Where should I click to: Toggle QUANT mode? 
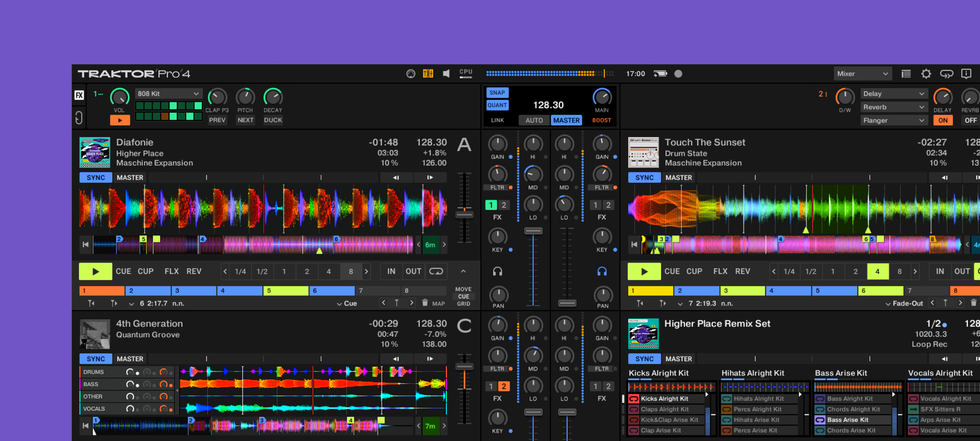coord(497,105)
